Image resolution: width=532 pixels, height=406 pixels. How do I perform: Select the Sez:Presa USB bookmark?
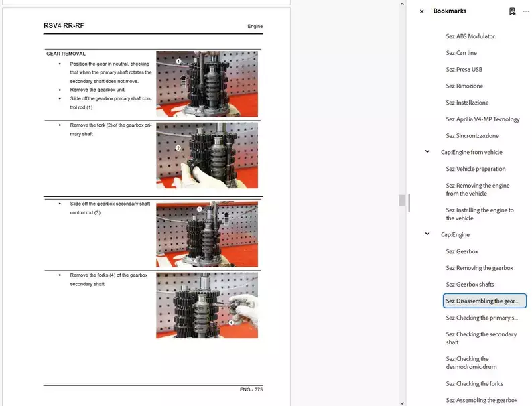click(464, 70)
